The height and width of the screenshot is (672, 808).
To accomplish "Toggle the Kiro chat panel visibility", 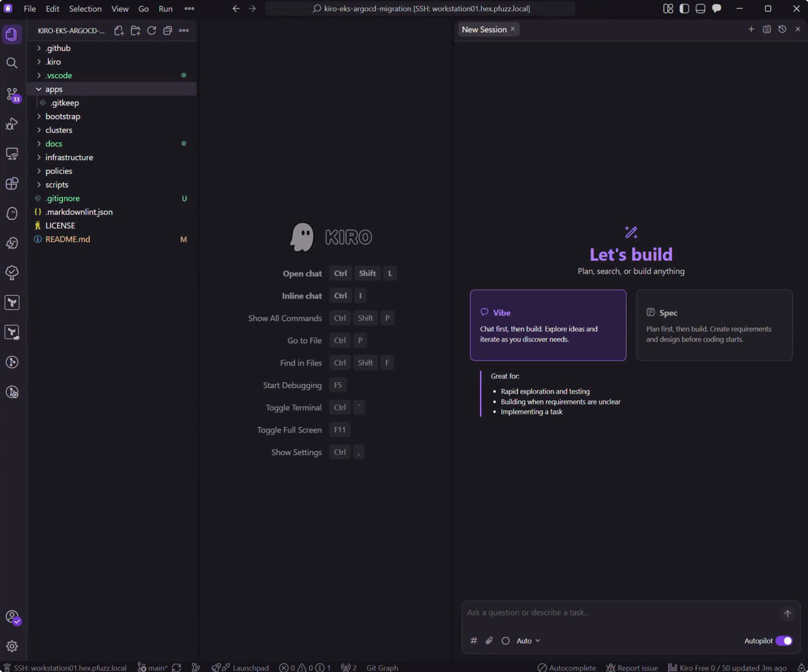I will [717, 9].
